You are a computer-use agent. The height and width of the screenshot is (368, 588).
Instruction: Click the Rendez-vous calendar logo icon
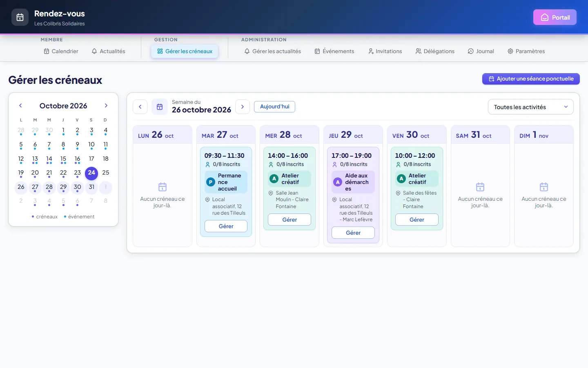pyautogui.click(x=20, y=17)
